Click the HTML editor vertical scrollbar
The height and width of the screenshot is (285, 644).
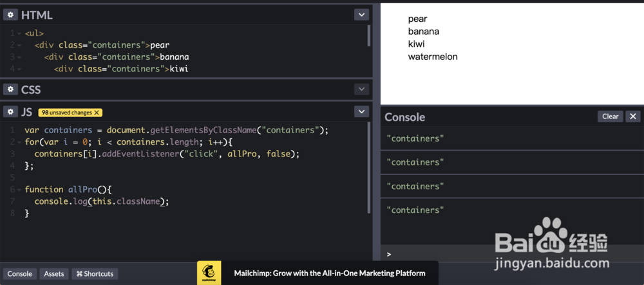pos(369,36)
